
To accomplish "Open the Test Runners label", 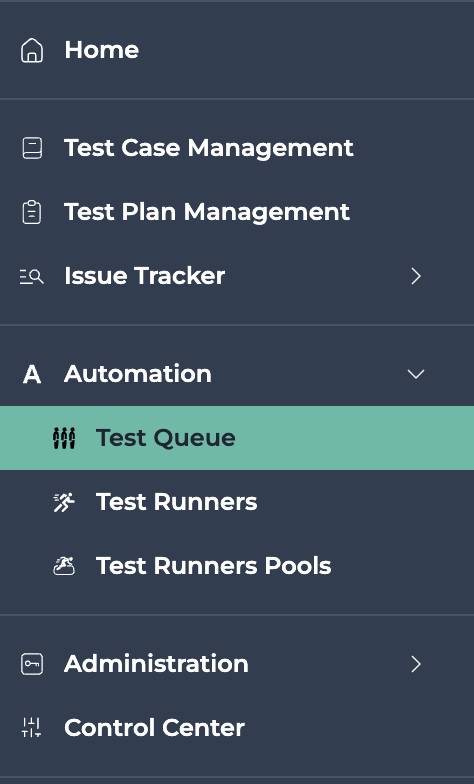I will pyautogui.click(x=176, y=502).
